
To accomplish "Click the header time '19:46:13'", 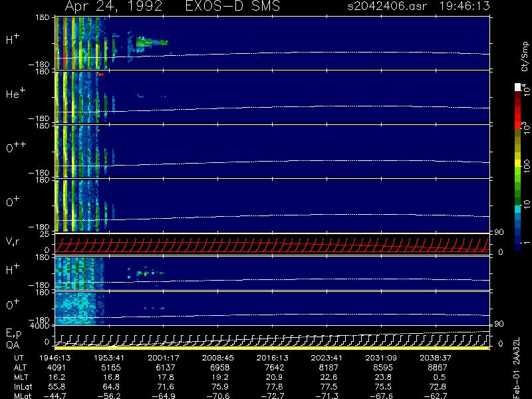I will tap(464, 6).
